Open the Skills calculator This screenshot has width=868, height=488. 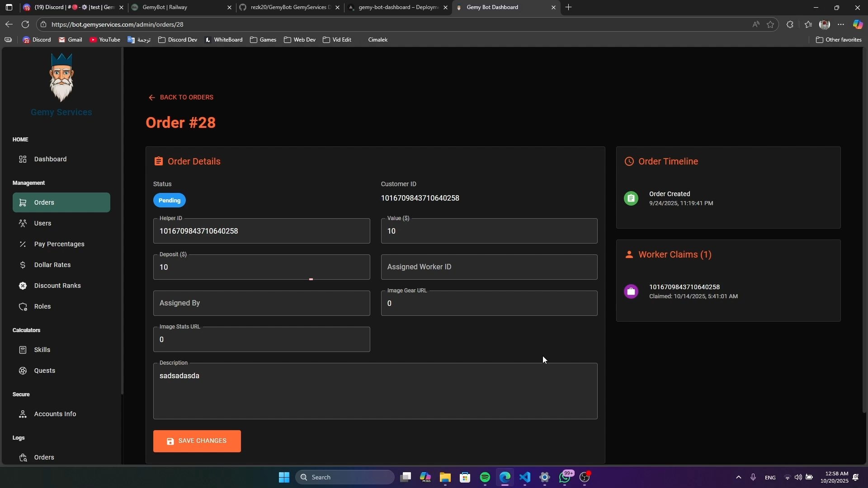(x=42, y=350)
